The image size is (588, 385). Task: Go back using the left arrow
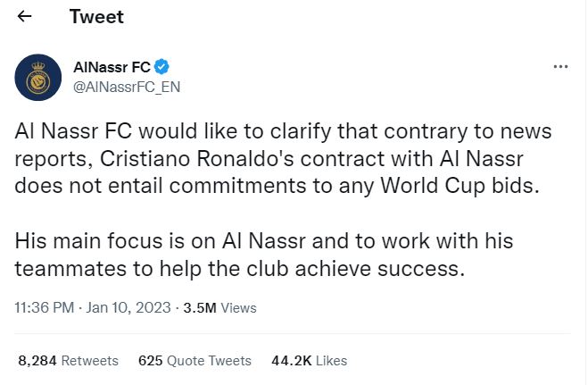pyautogui.click(x=24, y=16)
